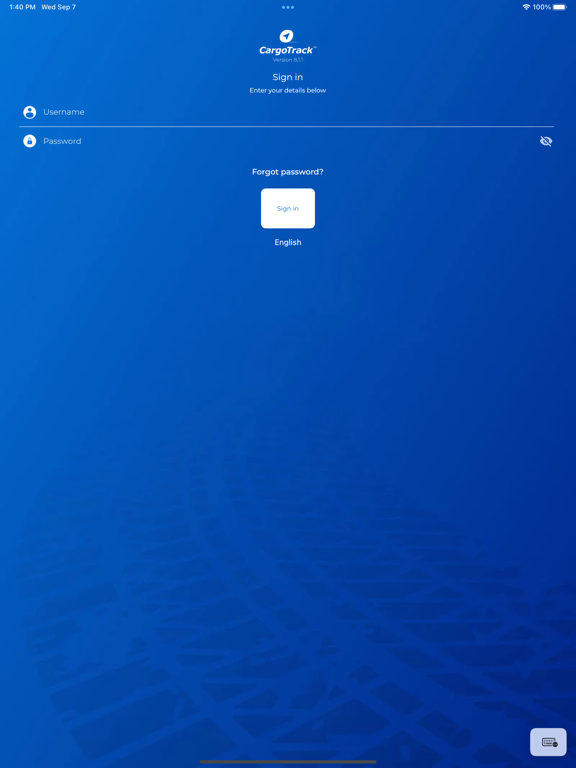Open the English language selector
The height and width of the screenshot is (768, 576).
pos(288,242)
